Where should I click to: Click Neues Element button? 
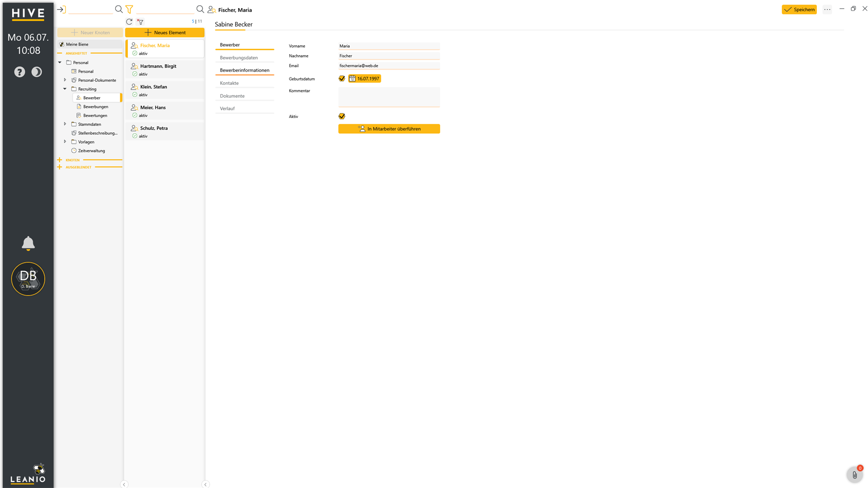coord(165,33)
